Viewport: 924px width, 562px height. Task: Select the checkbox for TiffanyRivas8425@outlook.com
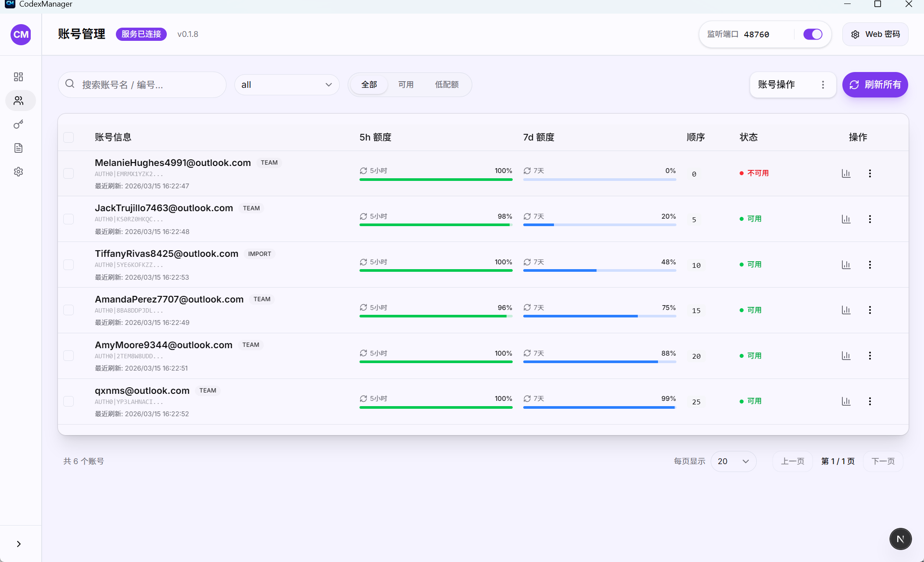(x=68, y=265)
